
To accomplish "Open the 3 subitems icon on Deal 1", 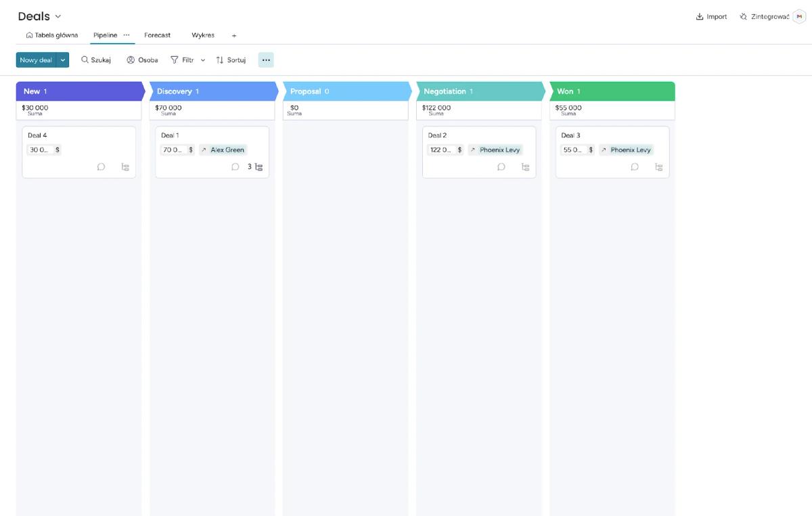I will (x=255, y=167).
